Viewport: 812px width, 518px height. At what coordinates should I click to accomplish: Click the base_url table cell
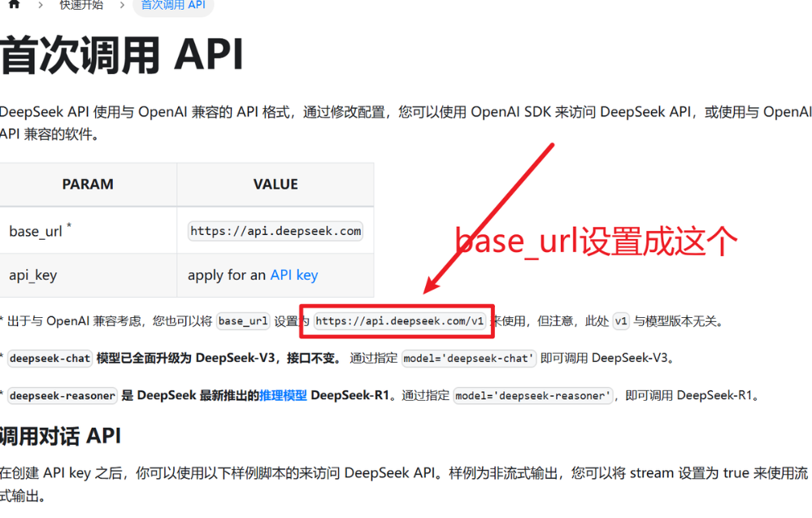(88, 230)
